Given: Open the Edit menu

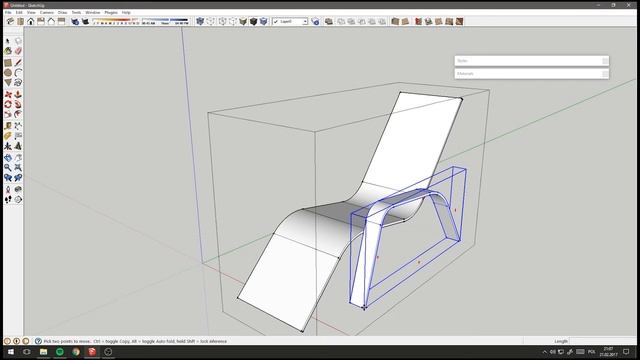Looking at the screenshot, I should point(19,12).
